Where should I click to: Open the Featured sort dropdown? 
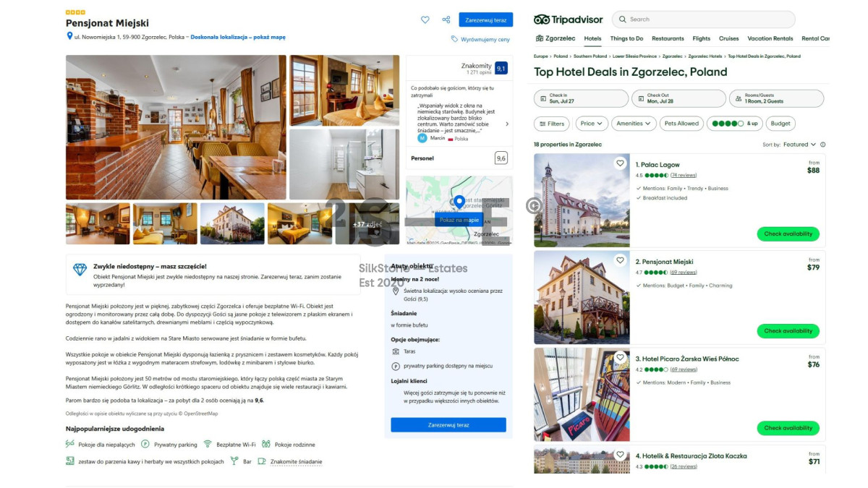pos(799,145)
